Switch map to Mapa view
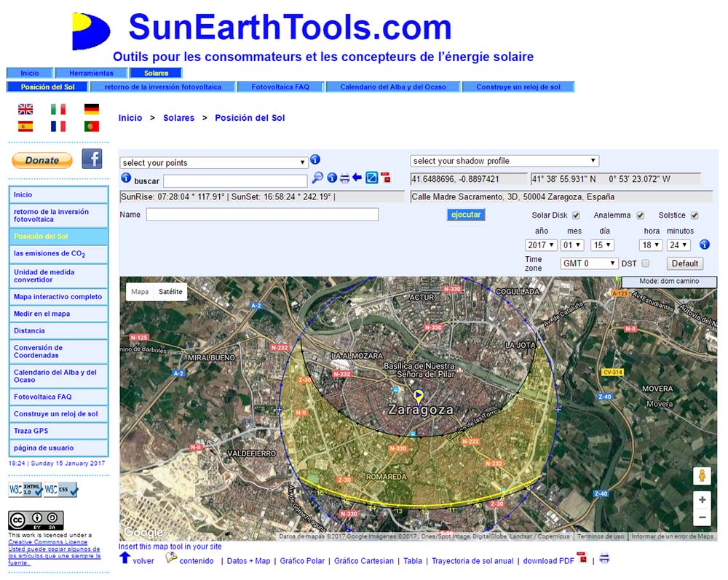This screenshot has width=728, height=580. (x=140, y=292)
